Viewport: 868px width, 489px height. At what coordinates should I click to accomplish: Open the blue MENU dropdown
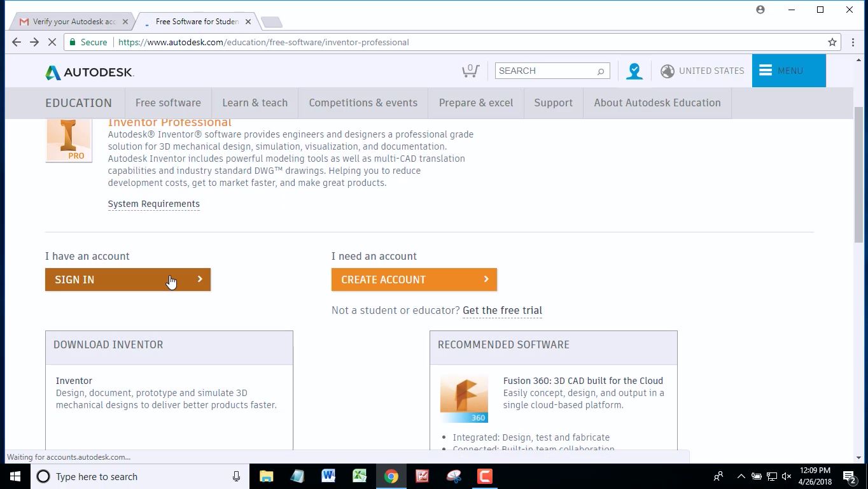[788, 71]
